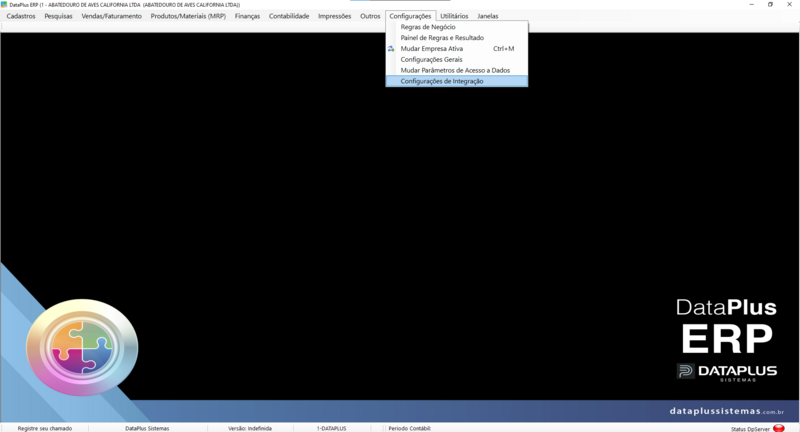Choose Painel de Regras e Resultado

coord(457,38)
